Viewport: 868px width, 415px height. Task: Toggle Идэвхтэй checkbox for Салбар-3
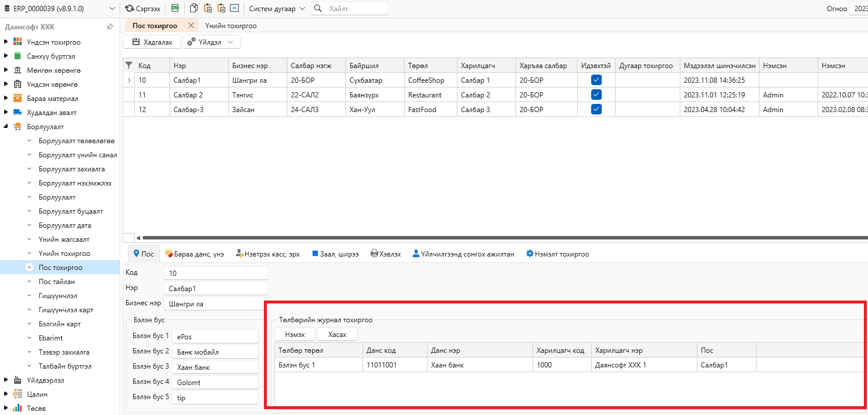[596, 109]
